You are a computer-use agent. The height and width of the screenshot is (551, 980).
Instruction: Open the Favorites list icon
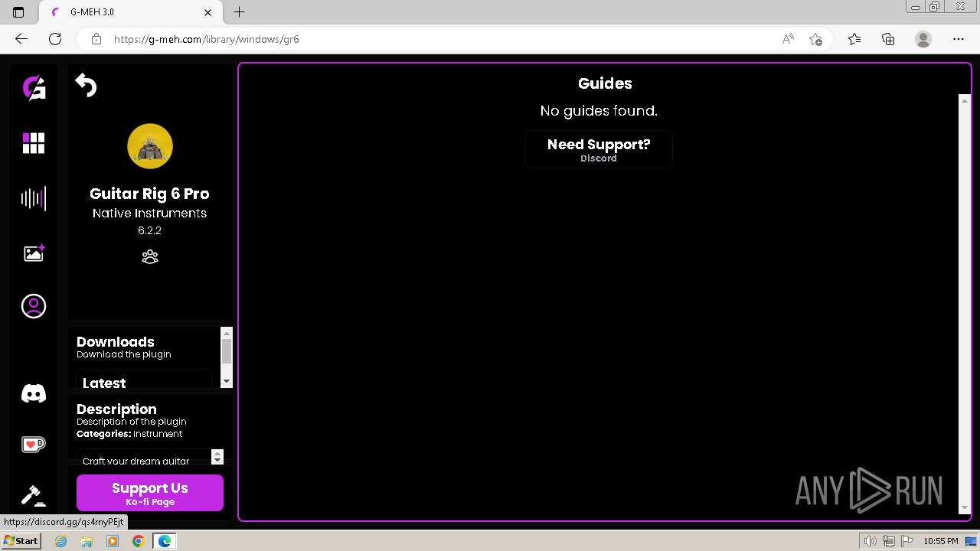[x=854, y=39]
